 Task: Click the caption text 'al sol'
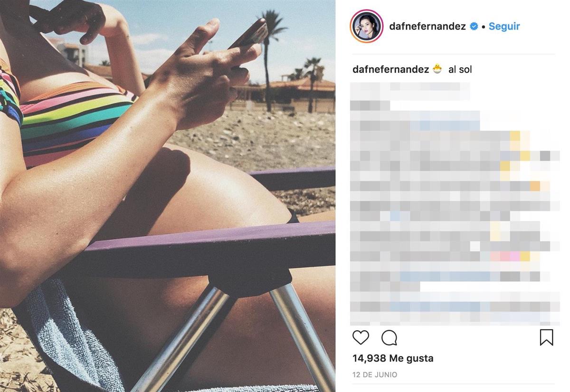(x=460, y=69)
